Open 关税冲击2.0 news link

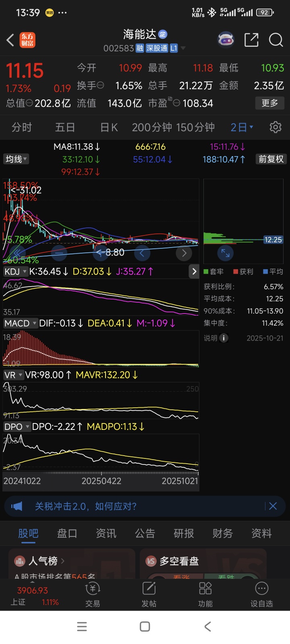coord(86,506)
